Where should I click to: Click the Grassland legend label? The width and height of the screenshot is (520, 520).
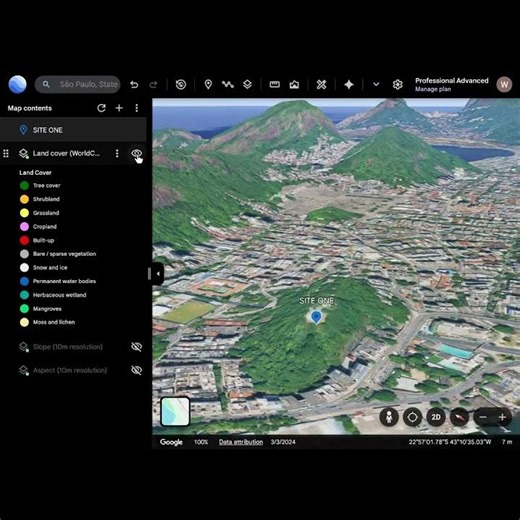click(46, 213)
